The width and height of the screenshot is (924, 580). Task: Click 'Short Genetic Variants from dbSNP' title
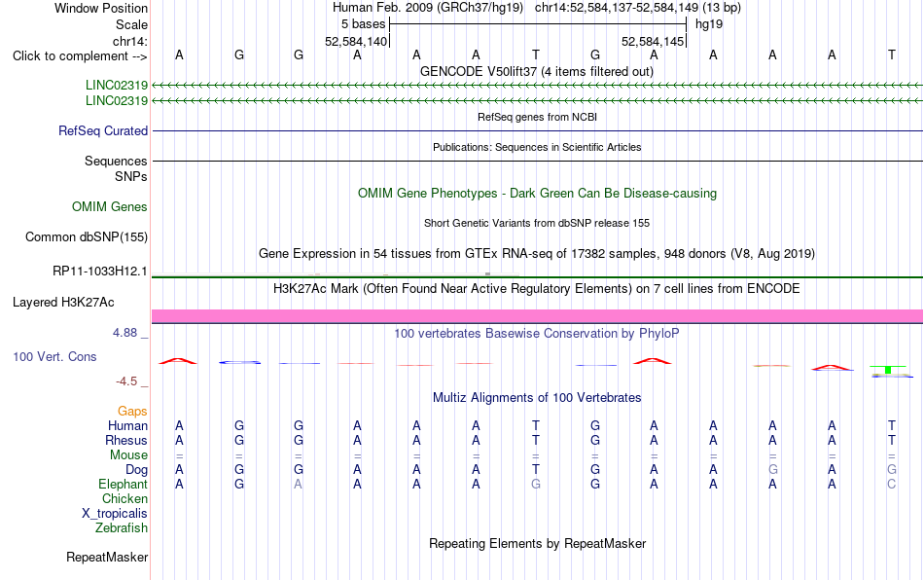click(537, 223)
